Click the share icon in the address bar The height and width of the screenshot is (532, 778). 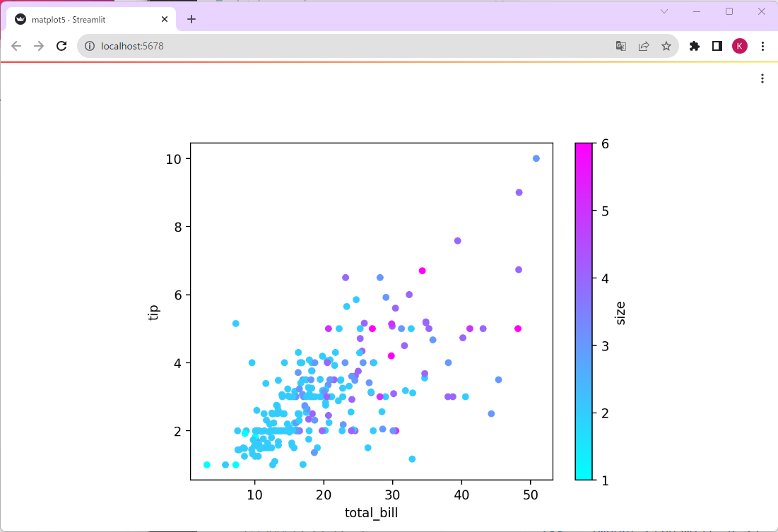tap(644, 45)
